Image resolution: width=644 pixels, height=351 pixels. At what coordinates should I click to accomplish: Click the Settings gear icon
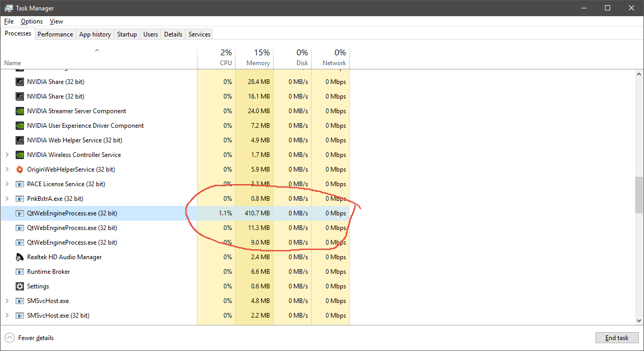[19, 286]
